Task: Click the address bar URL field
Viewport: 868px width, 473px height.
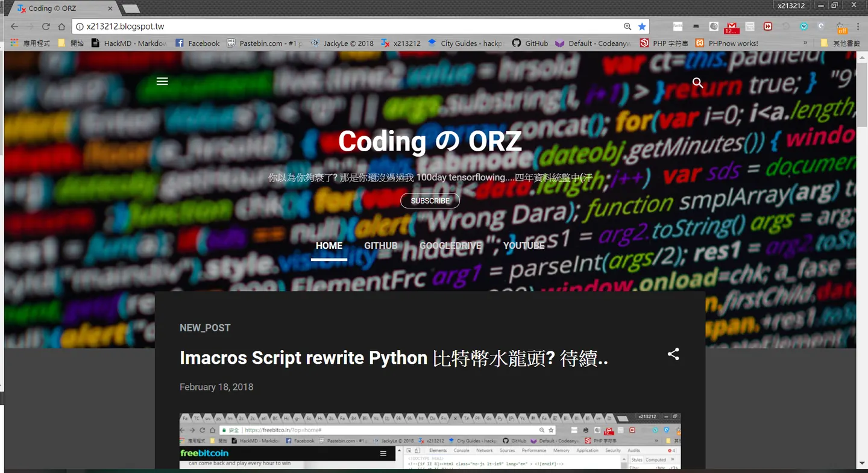Action: tap(350, 27)
